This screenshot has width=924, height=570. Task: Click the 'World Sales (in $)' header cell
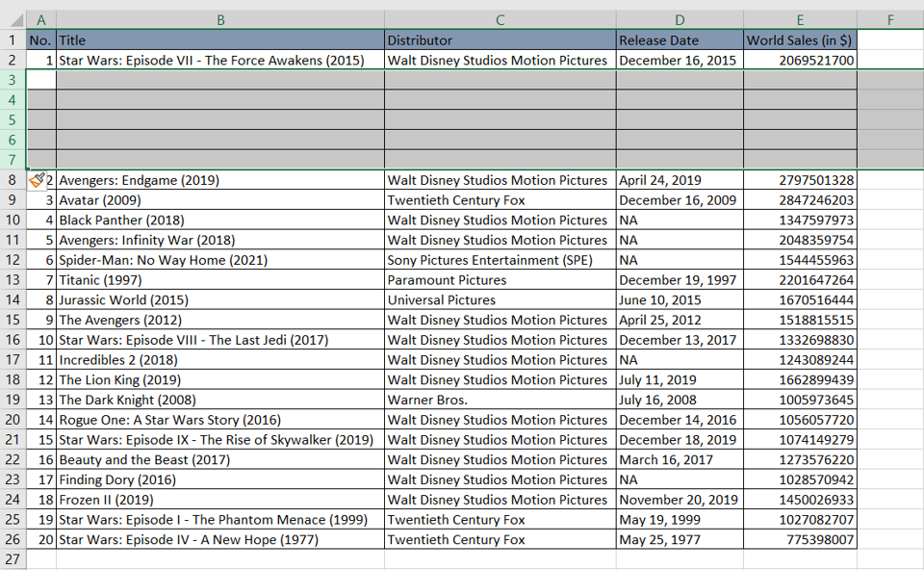pos(800,40)
